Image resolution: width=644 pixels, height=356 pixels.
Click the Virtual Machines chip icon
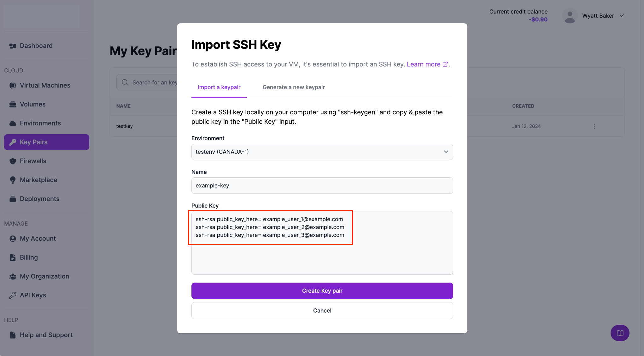[13, 85]
